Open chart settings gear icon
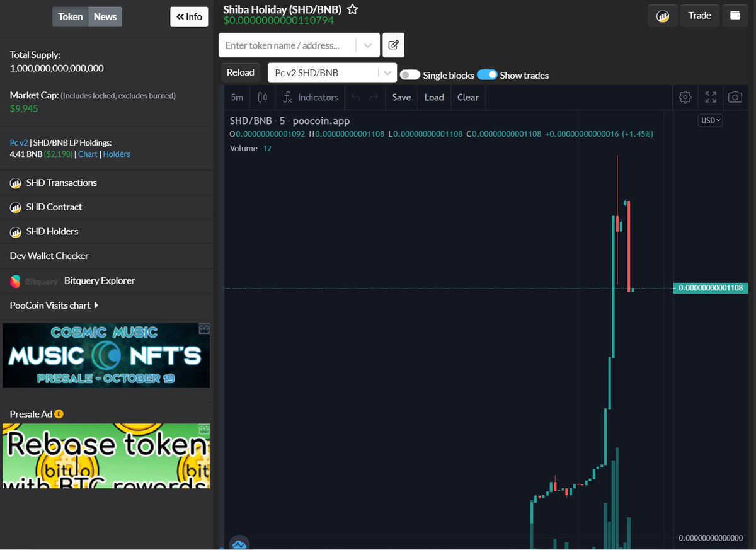 pos(685,97)
